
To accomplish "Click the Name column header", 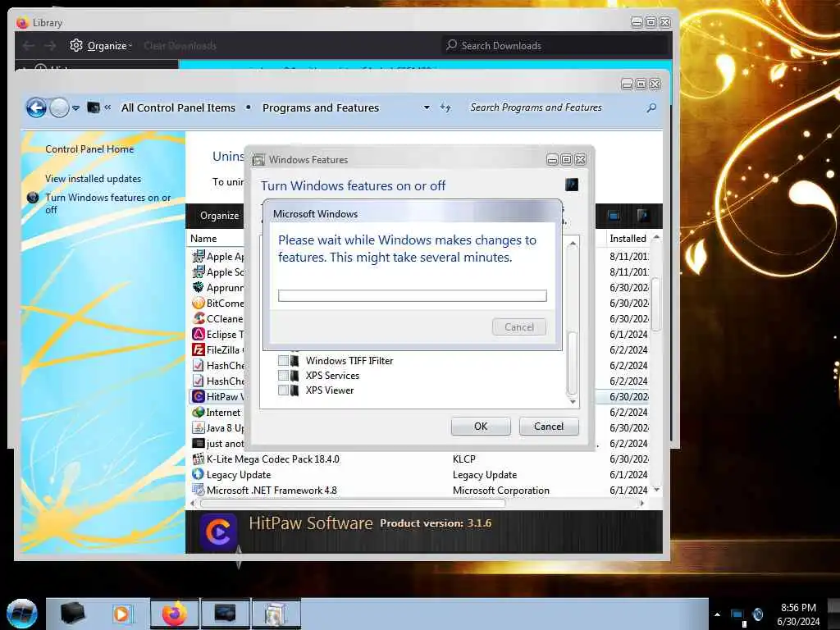I will point(203,239).
